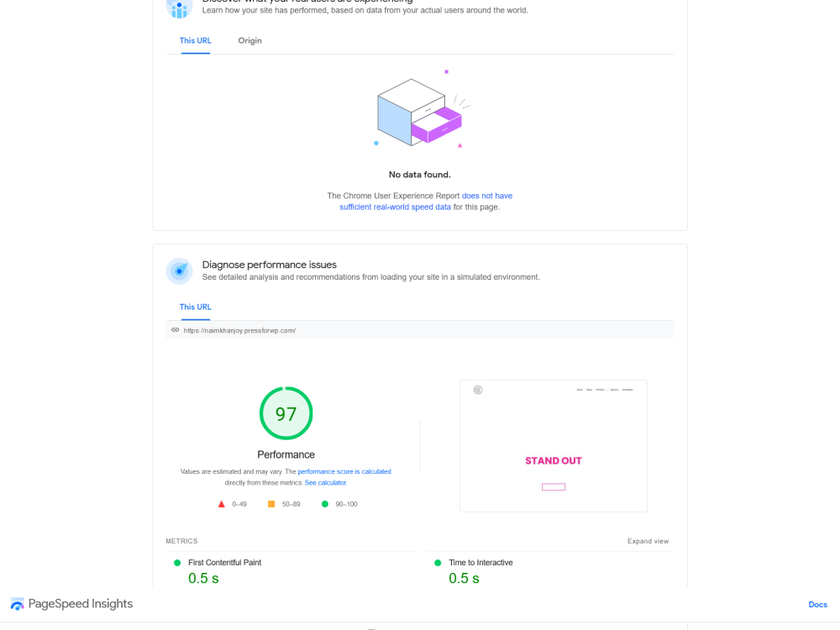The height and width of the screenshot is (630, 840).
Task: Click the red triangle 0–49 legend icon
Action: [x=221, y=504]
